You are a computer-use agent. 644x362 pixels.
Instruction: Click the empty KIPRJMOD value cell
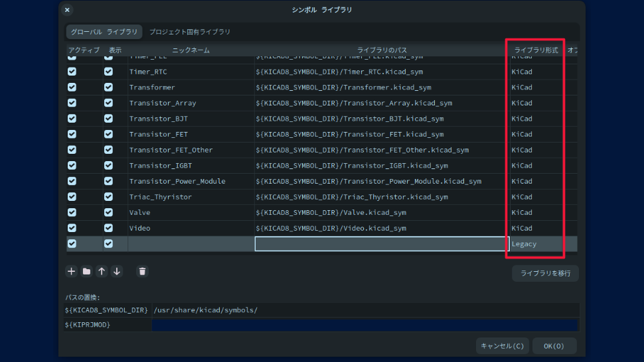(364, 325)
